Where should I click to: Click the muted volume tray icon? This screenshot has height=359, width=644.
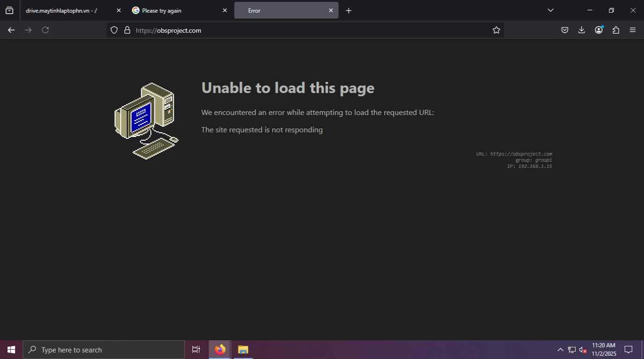point(583,350)
